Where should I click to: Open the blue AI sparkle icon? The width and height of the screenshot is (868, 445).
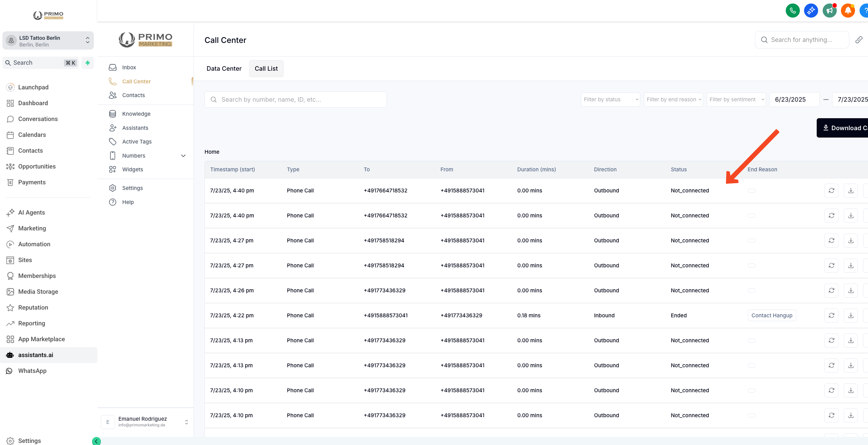click(811, 11)
